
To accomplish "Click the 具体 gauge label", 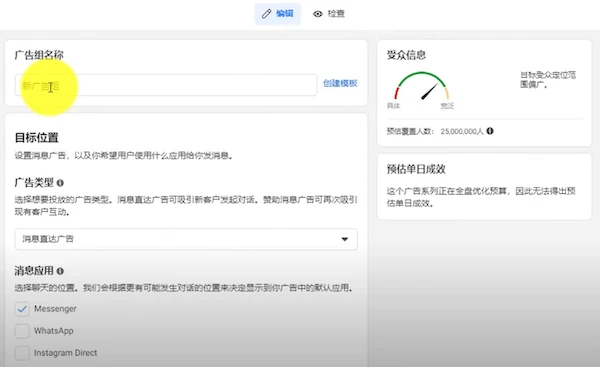I will point(393,106).
